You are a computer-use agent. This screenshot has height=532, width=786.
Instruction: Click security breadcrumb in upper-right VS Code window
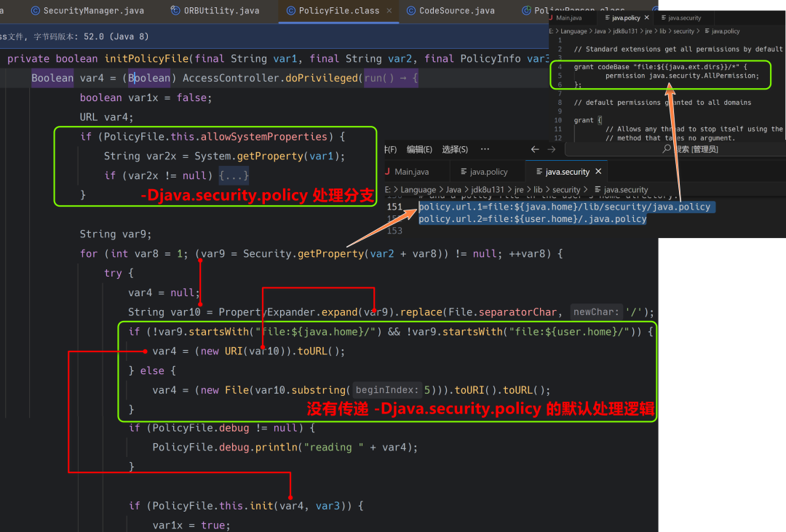pos(683,31)
